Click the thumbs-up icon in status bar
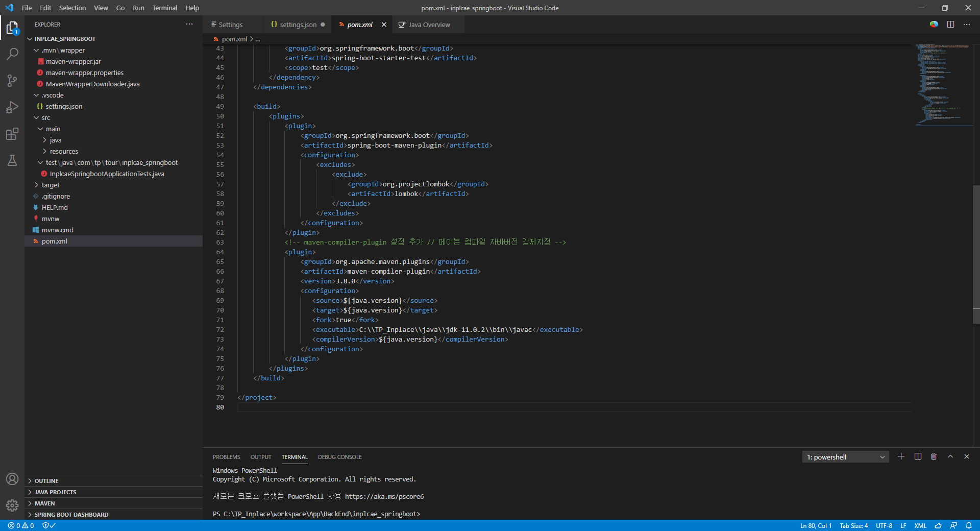Screen dimensions: 980x531 click(938, 525)
